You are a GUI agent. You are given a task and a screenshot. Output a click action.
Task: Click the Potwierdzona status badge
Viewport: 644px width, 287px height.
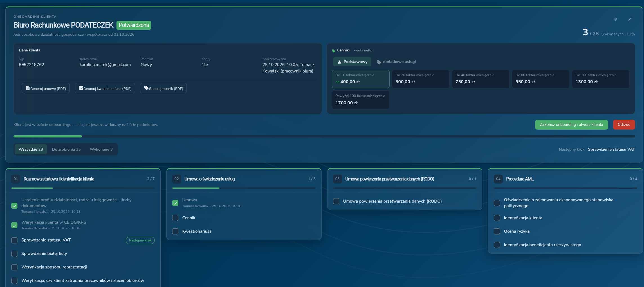click(x=134, y=25)
